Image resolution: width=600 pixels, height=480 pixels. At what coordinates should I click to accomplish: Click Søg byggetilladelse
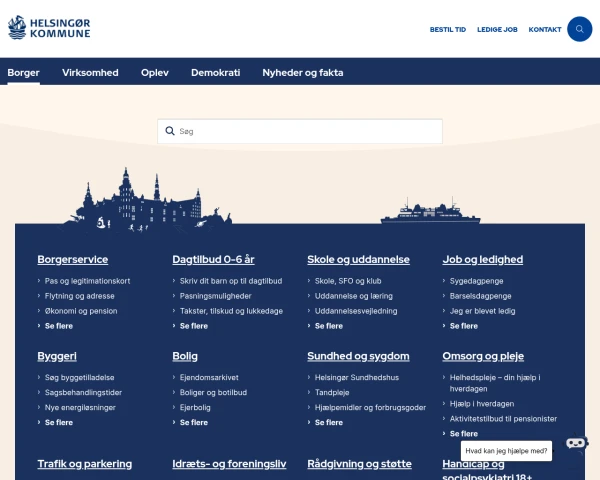80,377
